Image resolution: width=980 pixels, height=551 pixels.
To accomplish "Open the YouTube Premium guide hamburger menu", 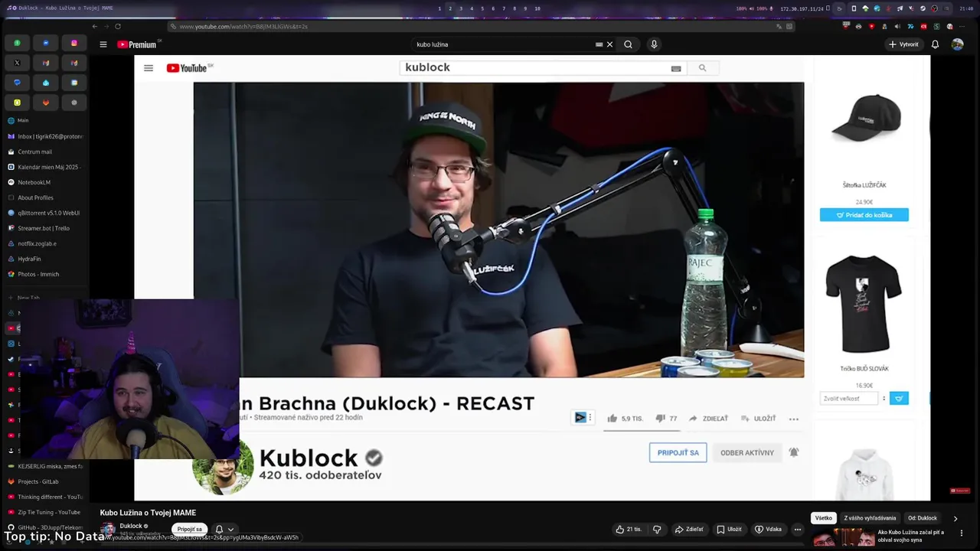I will click(x=103, y=44).
